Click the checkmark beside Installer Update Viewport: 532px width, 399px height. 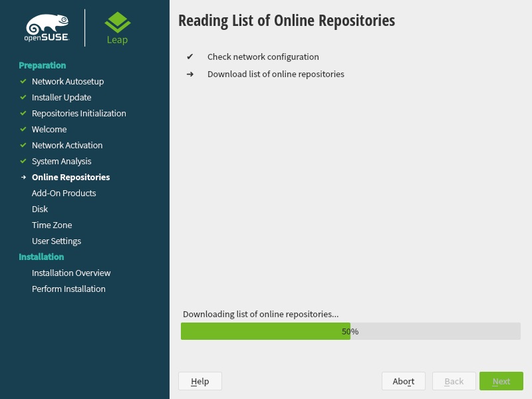23,97
